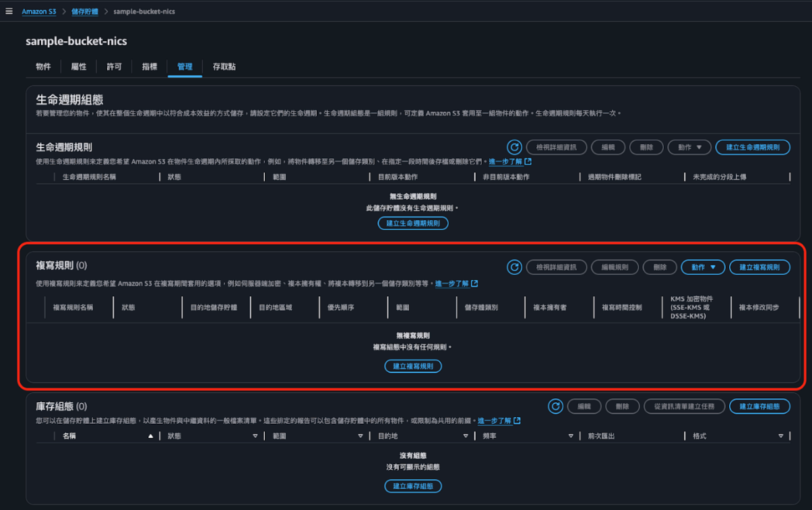Click 建立生命週期規則 in the empty state
The height and width of the screenshot is (510, 812).
[413, 223]
